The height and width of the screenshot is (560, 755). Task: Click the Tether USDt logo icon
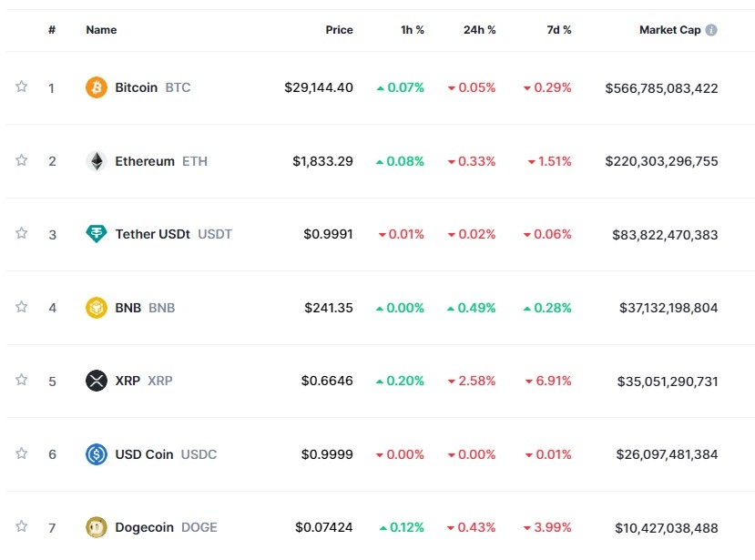click(x=96, y=234)
